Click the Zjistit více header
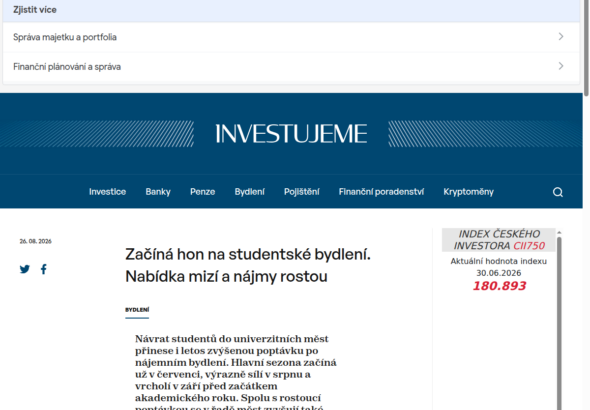 pyautogui.click(x=35, y=10)
